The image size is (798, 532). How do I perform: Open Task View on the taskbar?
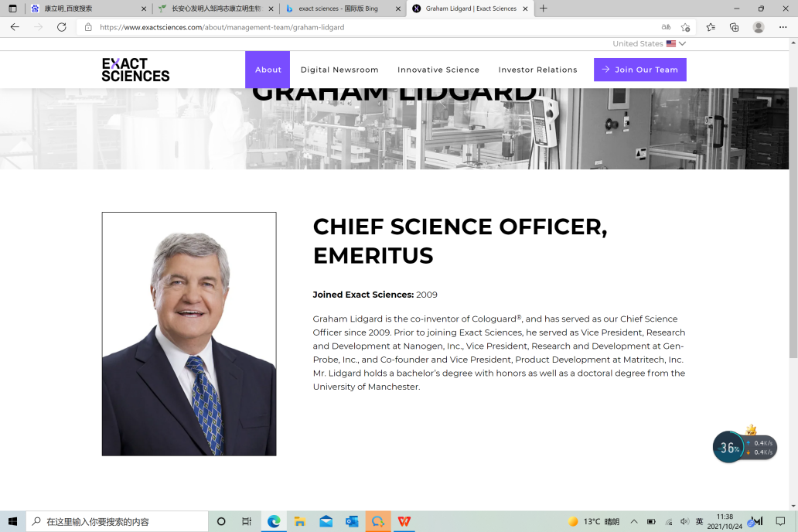[x=247, y=521]
